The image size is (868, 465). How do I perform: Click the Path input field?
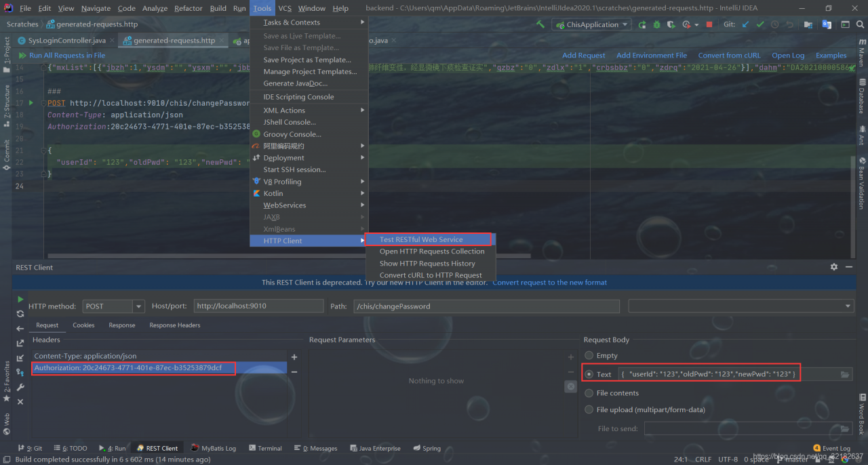(x=487, y=306)
